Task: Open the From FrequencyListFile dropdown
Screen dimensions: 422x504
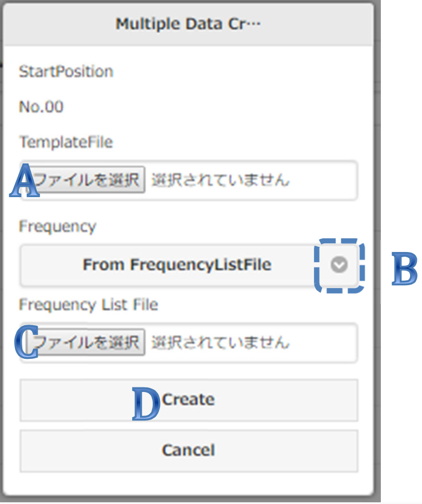Action: pos(177,265)
